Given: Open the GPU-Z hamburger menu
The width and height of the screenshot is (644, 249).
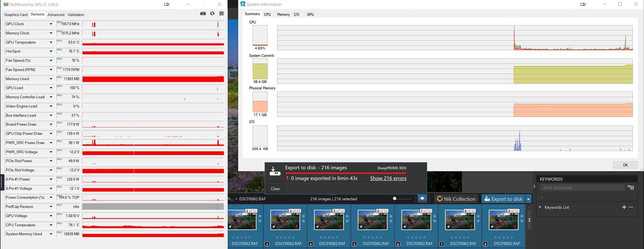Looking at the screenshot, I should point(221,13).
